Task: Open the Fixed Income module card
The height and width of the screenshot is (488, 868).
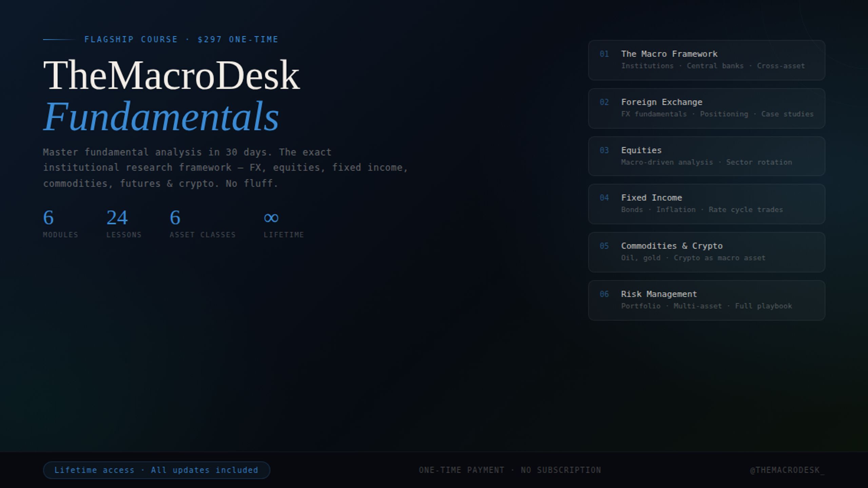Action: coord(707,204)
